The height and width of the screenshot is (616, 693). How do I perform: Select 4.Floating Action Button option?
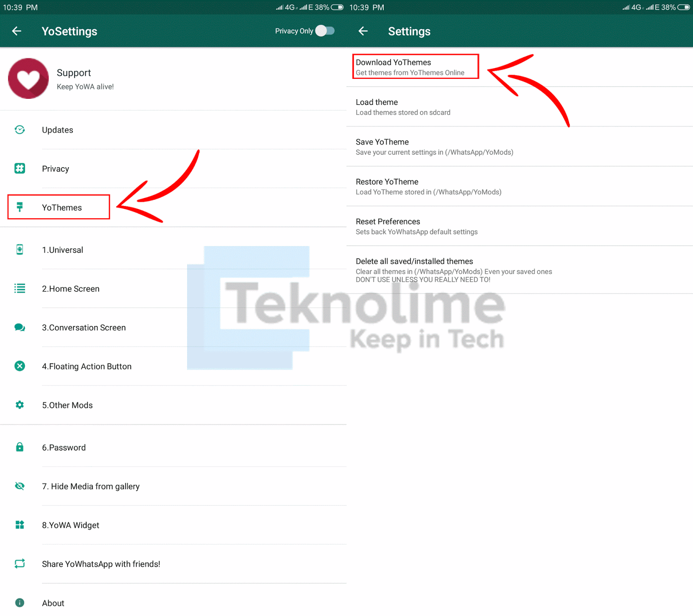point(173,366)
